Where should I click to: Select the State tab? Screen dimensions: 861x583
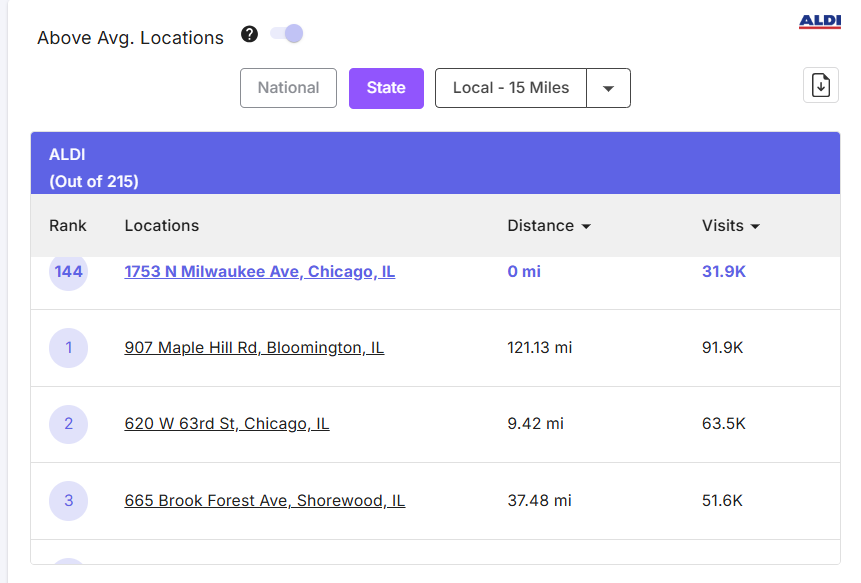pyautogui.click(x=386, y=88)
